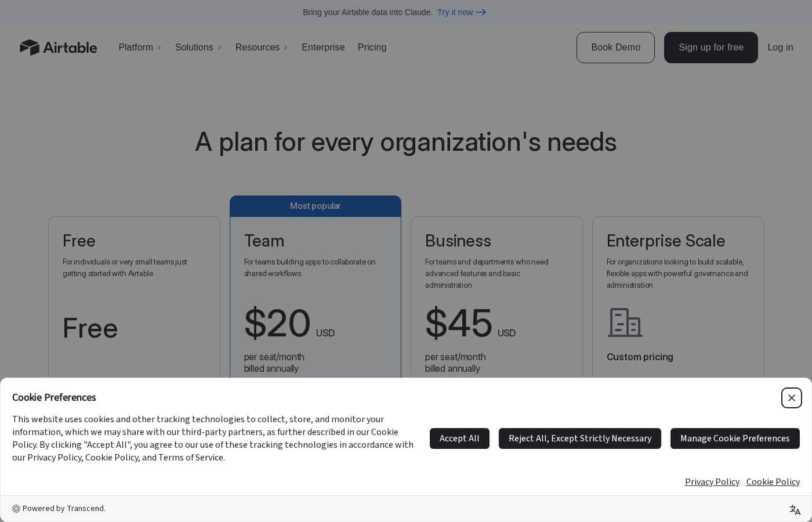
Task: Click the arrow beside Try it now
Action: pyautogui.click(x=481, y=12)
